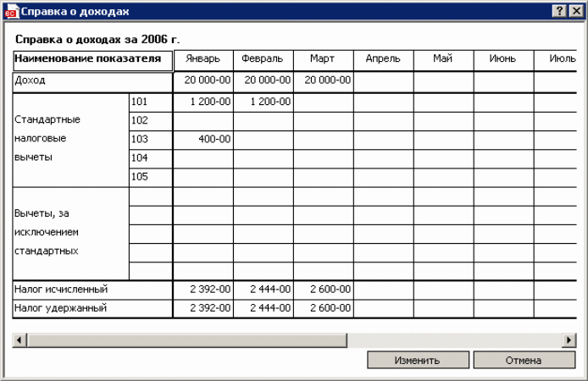588x381 pixels.
Task: Select the Май column header
Action: 444,60
